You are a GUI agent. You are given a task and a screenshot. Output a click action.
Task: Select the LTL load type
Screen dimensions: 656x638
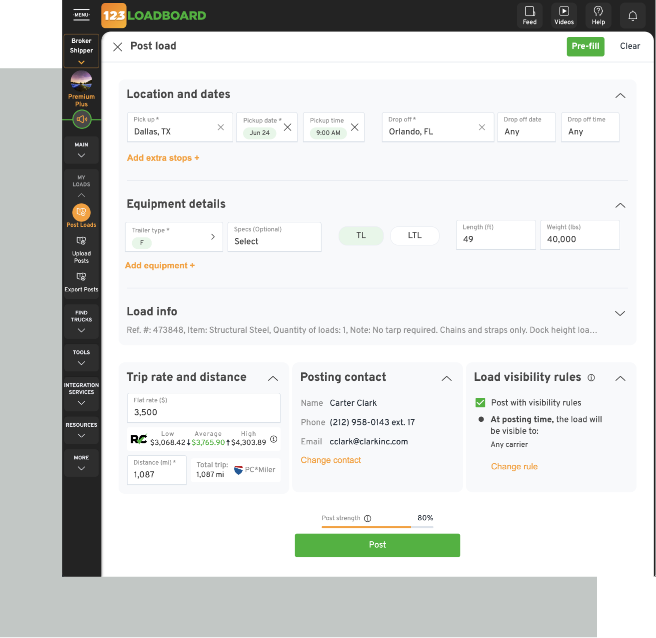[415, 236]
